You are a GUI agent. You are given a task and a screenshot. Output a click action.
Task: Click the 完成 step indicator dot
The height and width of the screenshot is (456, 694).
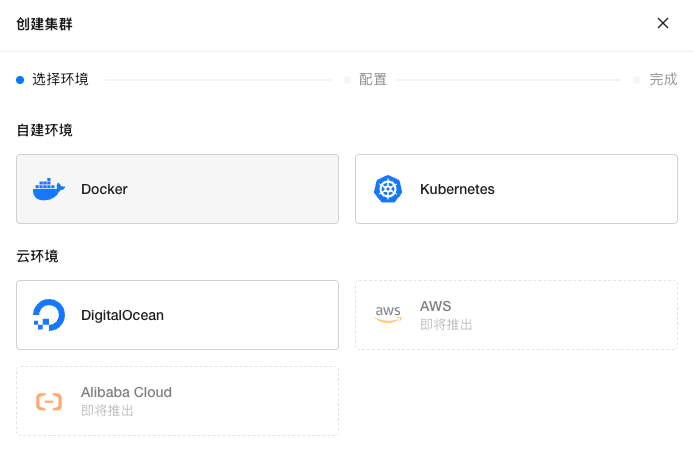pyautogui.click(x=637, y=80)
